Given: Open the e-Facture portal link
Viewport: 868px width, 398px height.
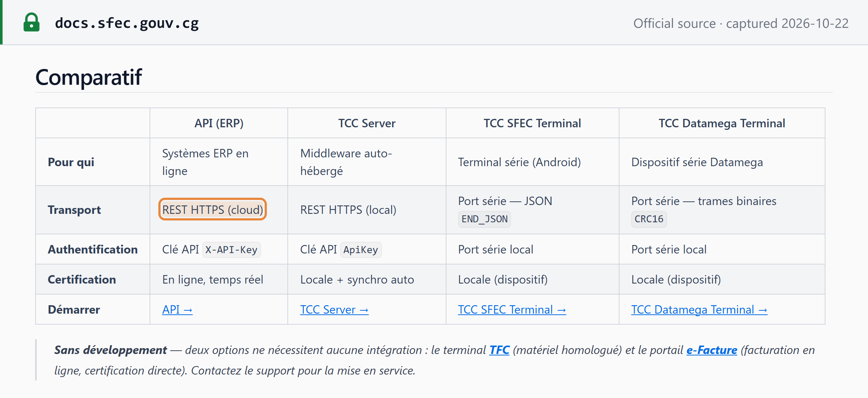Looking at the screenshot, I should tap(712, 350).
